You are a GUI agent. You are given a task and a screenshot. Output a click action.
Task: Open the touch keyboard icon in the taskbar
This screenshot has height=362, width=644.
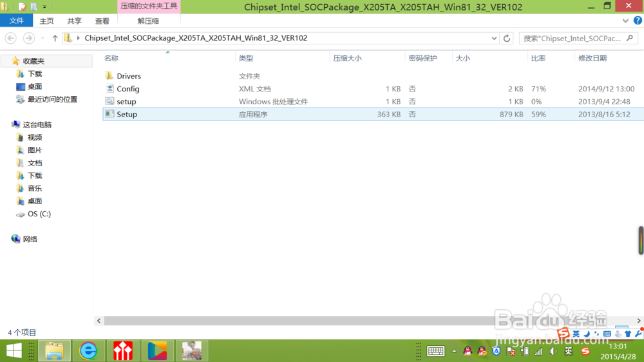[x=435, y=351]
